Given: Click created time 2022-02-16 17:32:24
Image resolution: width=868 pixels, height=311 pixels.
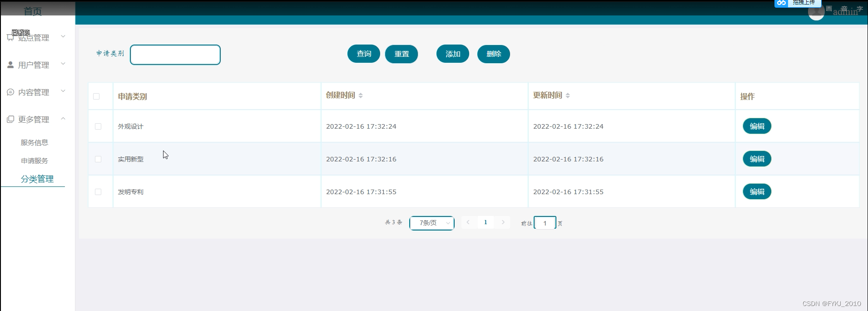Looking at the screenshot, I should pyautogui.click(x=361, y=126).
